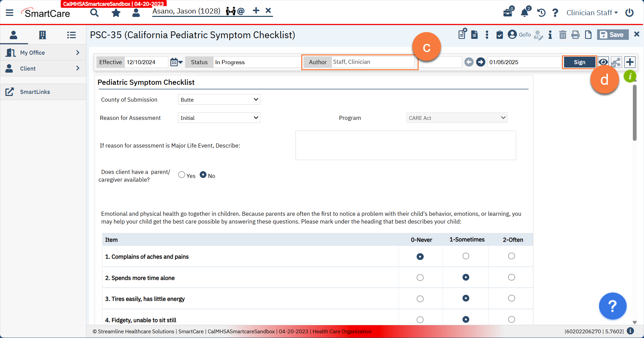This screenshot has height=338, width=644.
Task: Click the trash delete icon
Action: tap(563, 35)
